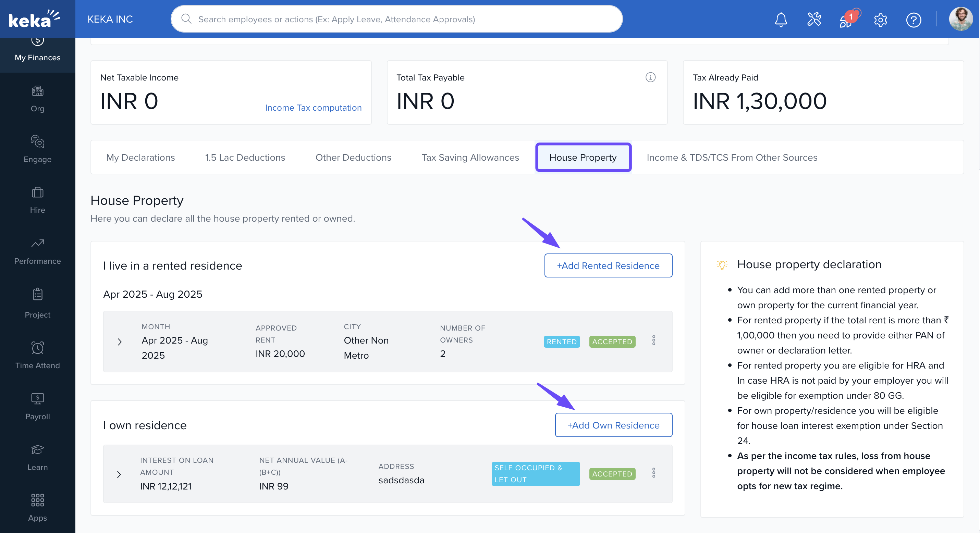Open the settings gear icon
Viewport: 980px width, 533px height.
coord(880,20)
